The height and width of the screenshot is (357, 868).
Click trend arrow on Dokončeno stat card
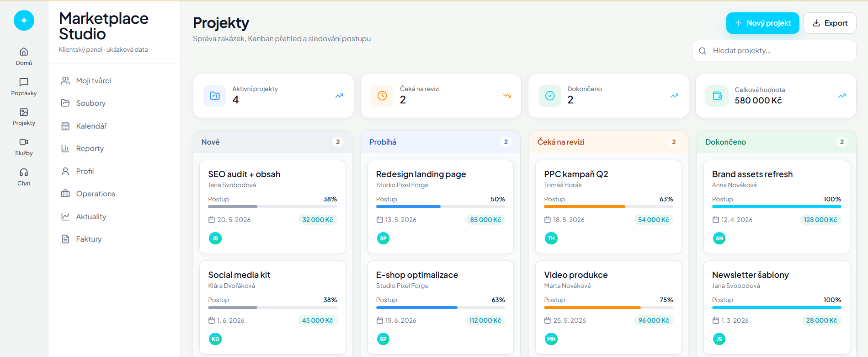pos(674,96)
